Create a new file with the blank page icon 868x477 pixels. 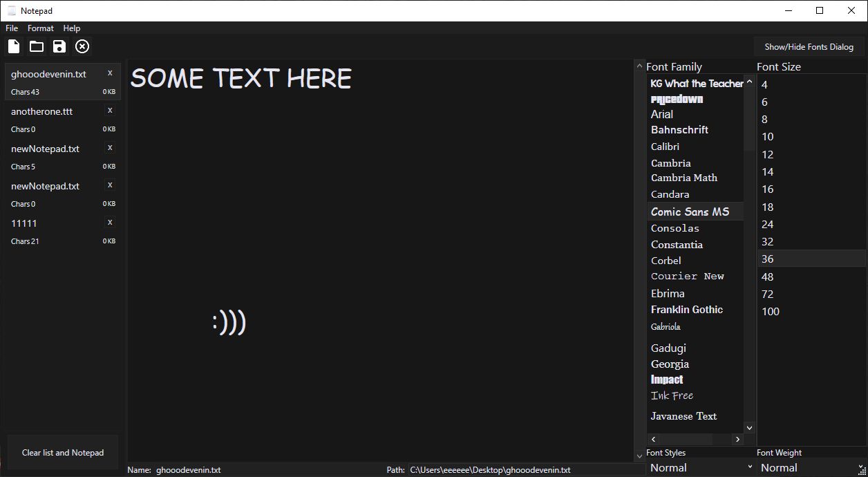[x=14, y=46]
